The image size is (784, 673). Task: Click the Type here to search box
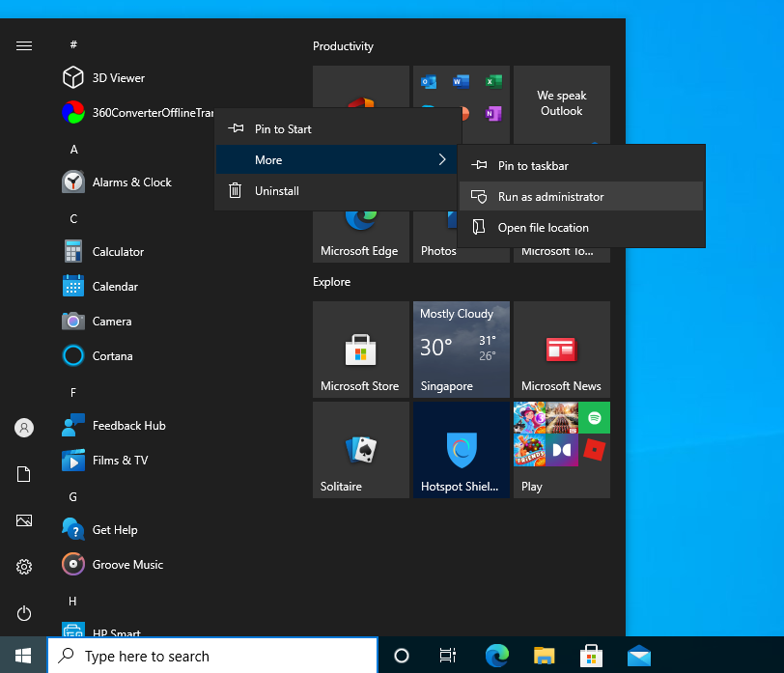click(213, 656)
